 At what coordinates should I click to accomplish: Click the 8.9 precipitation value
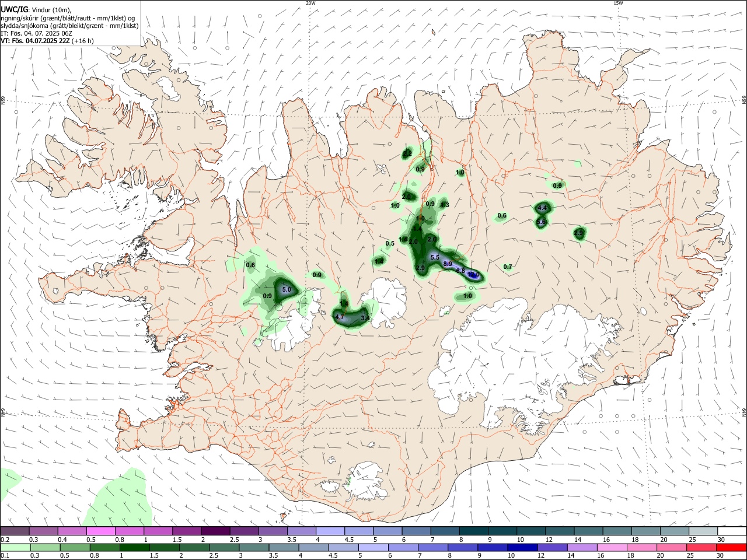coord(448,264)
